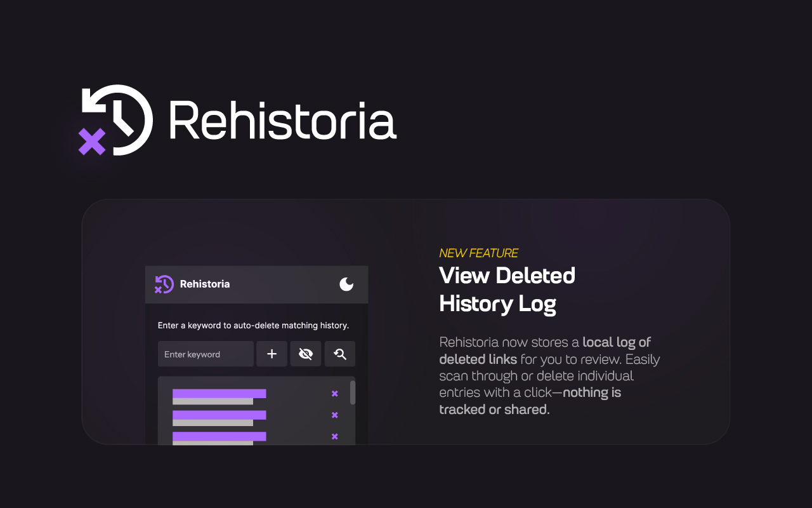Delete the third log entry with its X

point(335,436)
